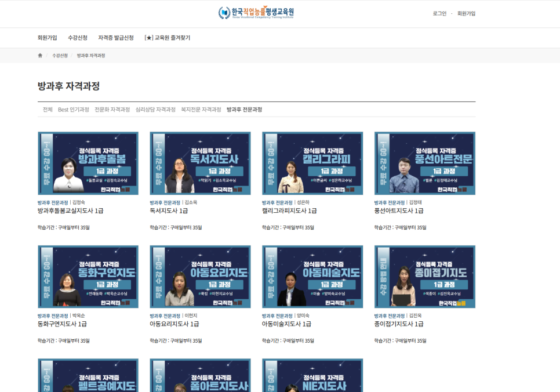The width and height of the screenshot is (560, 392).
Task: Select the 수강신청 menu item
Action: click(78, 38)
